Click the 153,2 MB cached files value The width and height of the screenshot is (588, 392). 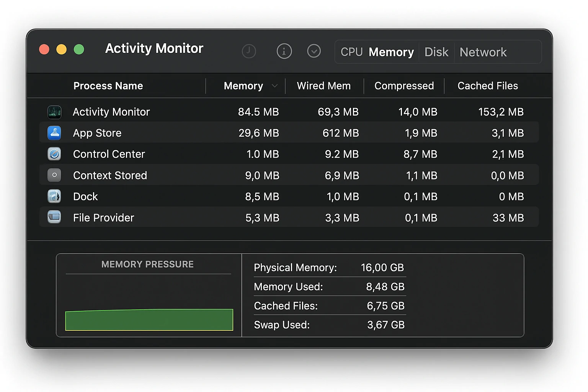(501, 112)
